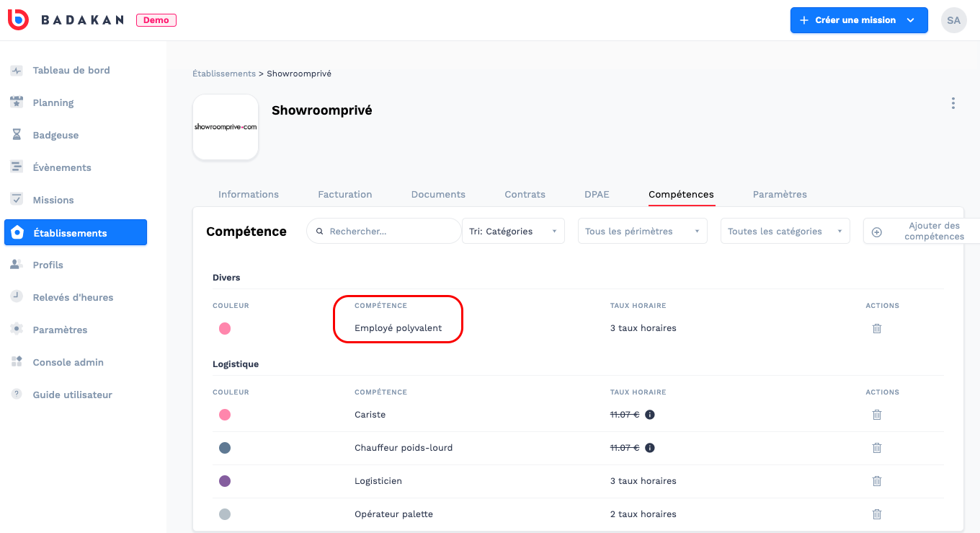Go to Planning in the sidebar

tap(53, 102)
